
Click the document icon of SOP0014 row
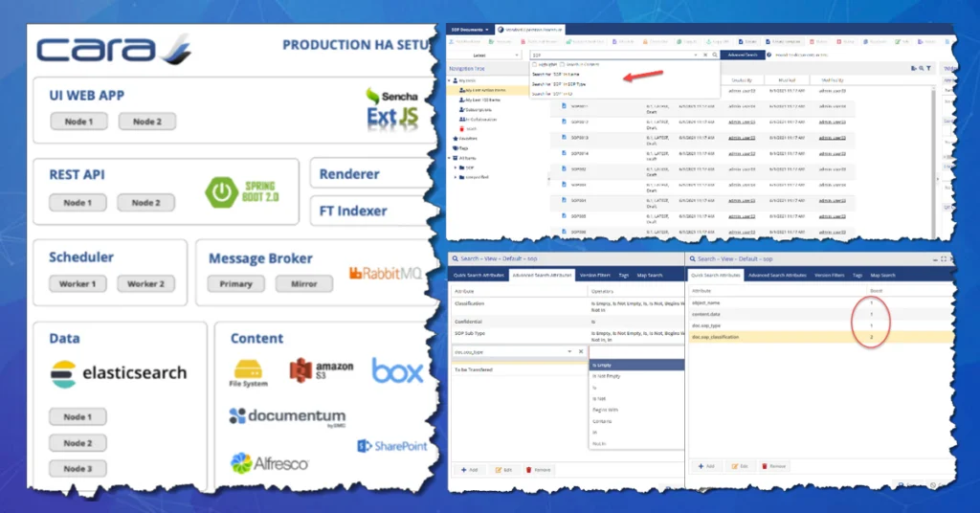coord(564,152)
